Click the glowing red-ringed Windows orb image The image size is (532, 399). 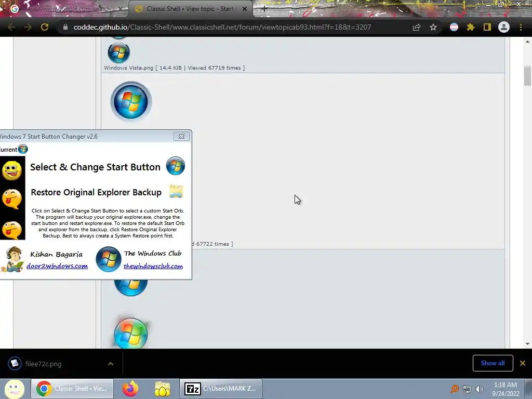click(x=131, y=333)
